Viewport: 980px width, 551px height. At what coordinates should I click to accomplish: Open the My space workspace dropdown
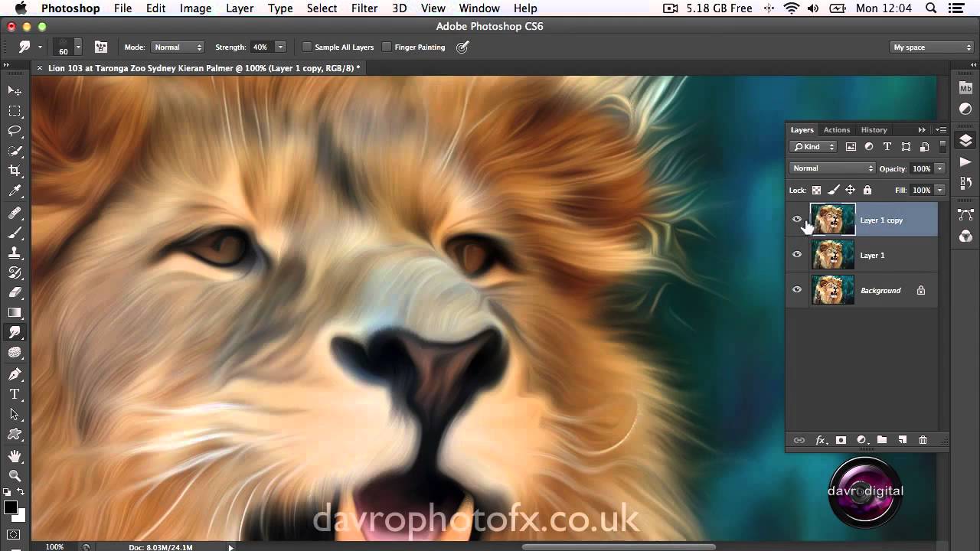[932, 47]
